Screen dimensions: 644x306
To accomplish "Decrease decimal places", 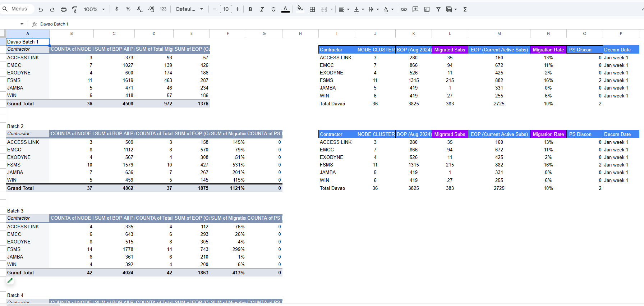I will point(140,9).
